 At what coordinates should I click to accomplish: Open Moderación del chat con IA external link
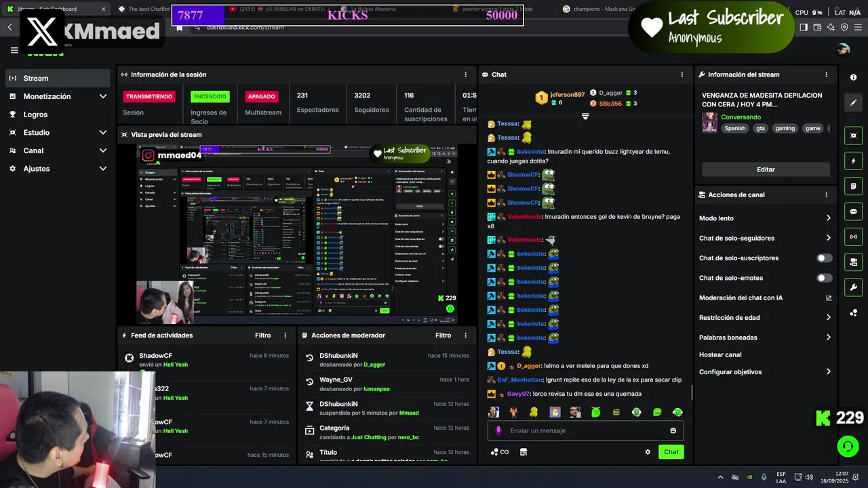coord(829,298)
